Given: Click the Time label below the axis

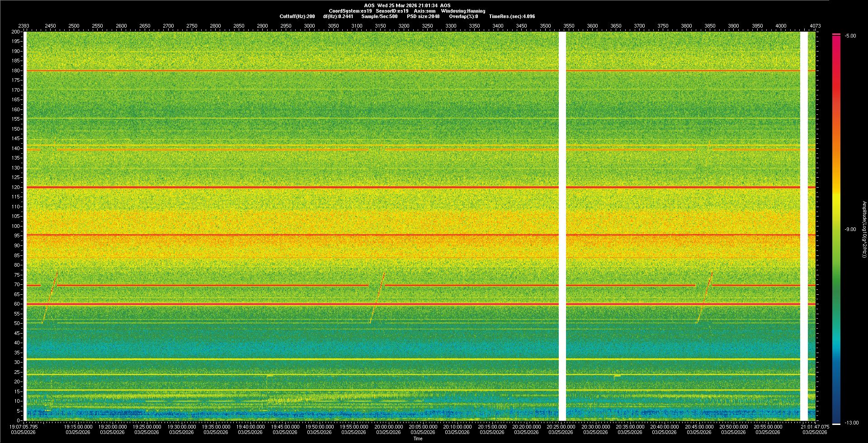Looking at the screenshot, I should tap(418, 438).
